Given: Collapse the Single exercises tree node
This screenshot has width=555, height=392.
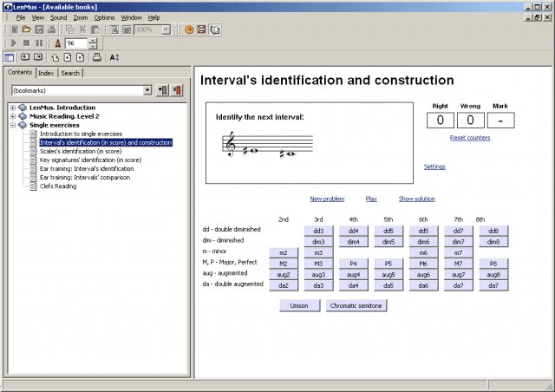Looking at the screenshot, I should click(x=12, y=125).
